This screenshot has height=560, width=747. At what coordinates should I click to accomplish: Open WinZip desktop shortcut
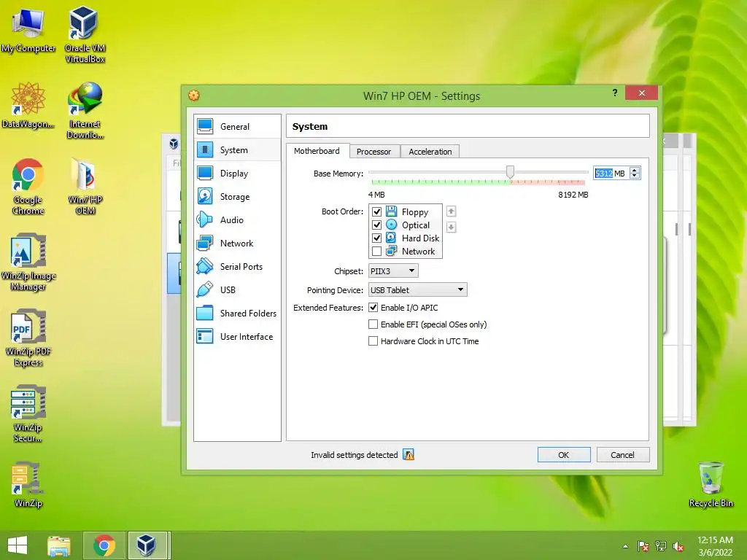(x=28, y=485)
